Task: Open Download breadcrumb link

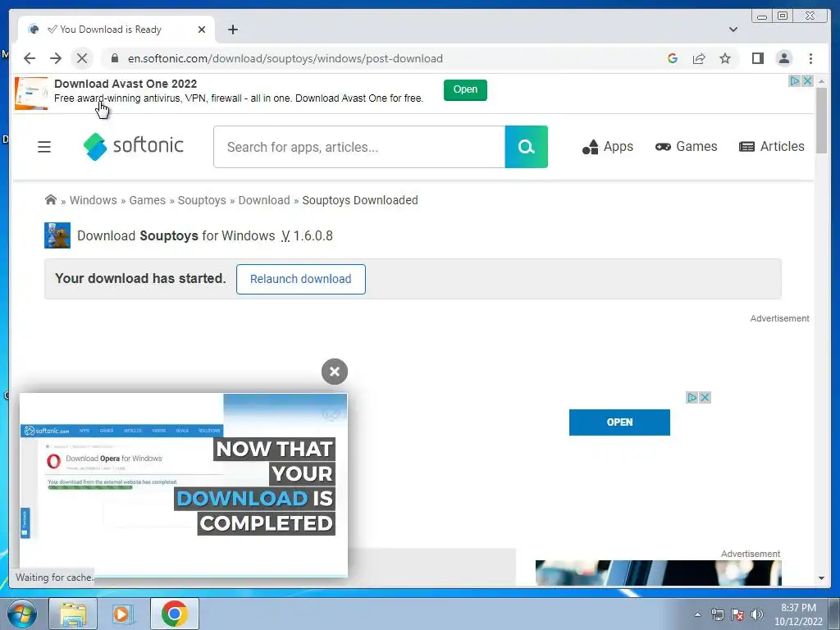Action: click(264, 200)
